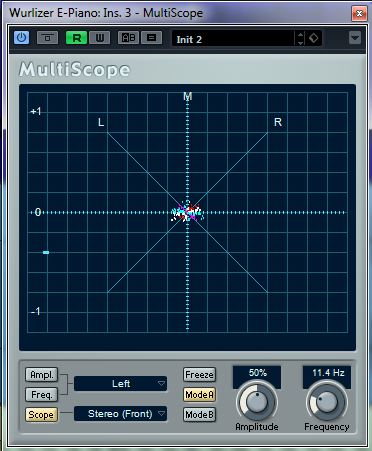Close the MultiScope plugin window

click(x=359, y=13)
